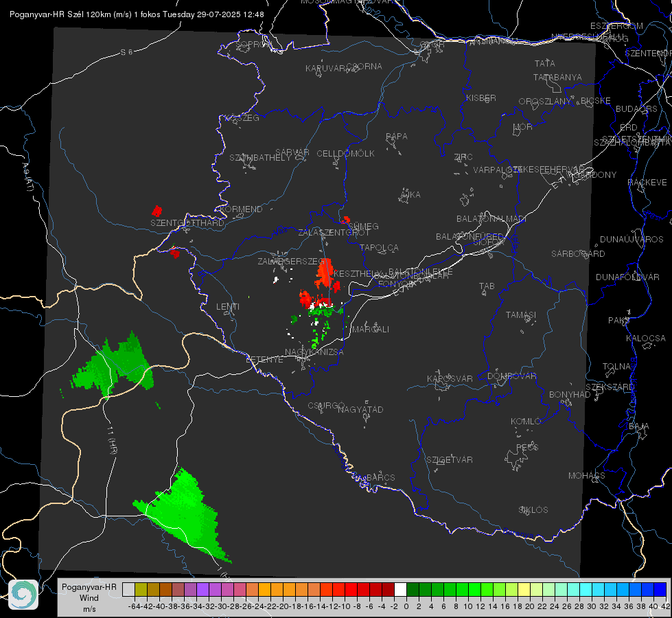The image size is (672, 618).
Task: Click the red echo above SZENTGOTTHARD
Action: coord(157,211)
